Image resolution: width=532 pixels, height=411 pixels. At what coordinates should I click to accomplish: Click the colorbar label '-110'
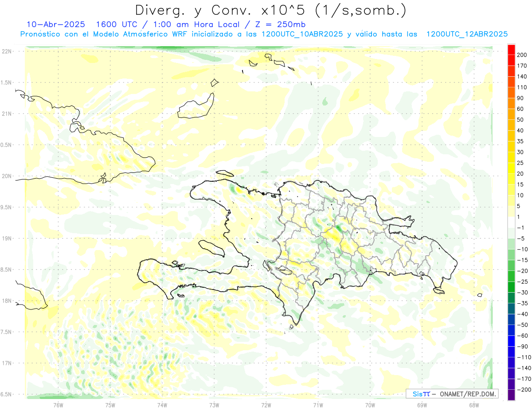[524, 357]
